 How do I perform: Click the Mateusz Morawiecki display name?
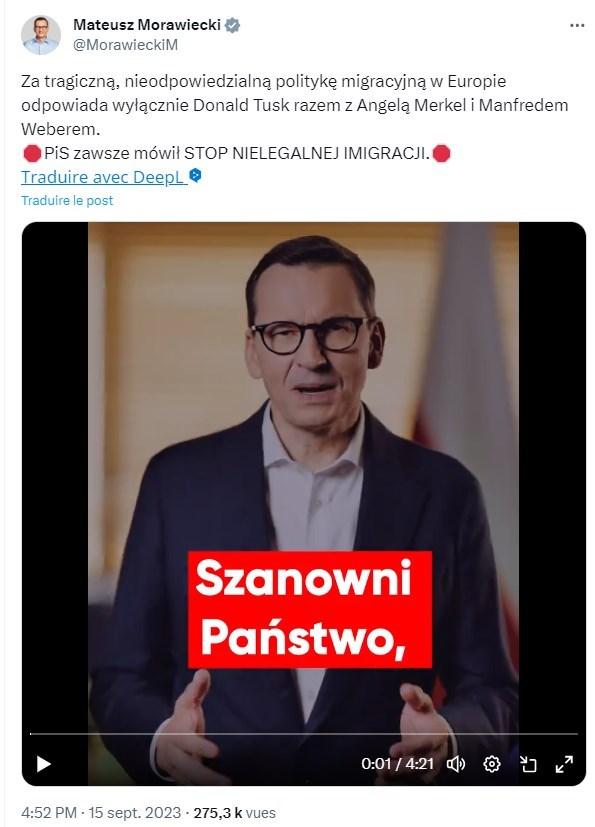tap(147, 25)
